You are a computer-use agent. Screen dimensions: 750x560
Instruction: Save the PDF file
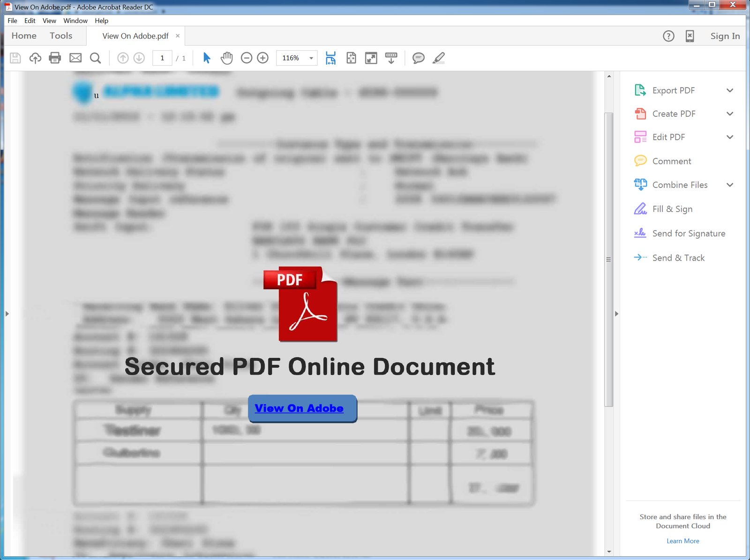(x=15, y=58)
